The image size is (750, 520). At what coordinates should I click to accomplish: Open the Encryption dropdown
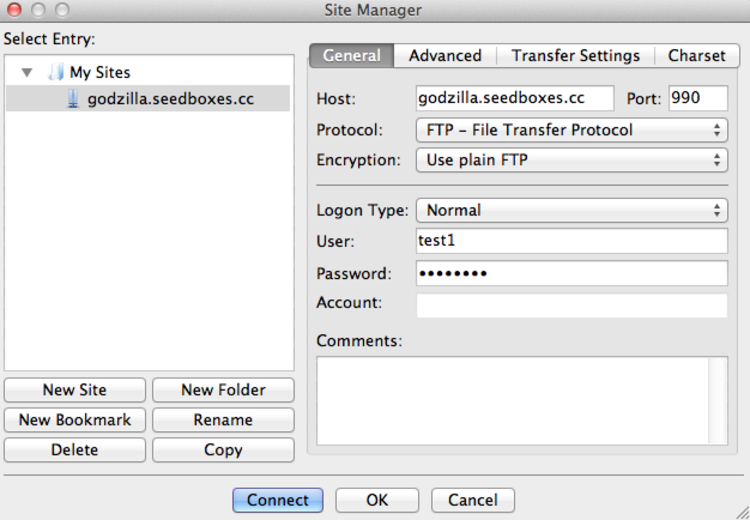coord(571,160)
